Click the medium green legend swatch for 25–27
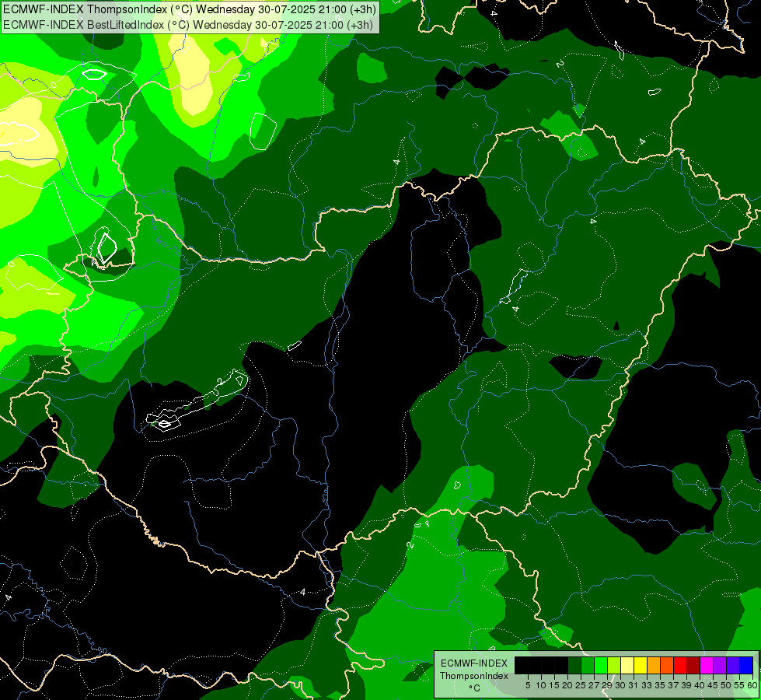 coord(588,665)
